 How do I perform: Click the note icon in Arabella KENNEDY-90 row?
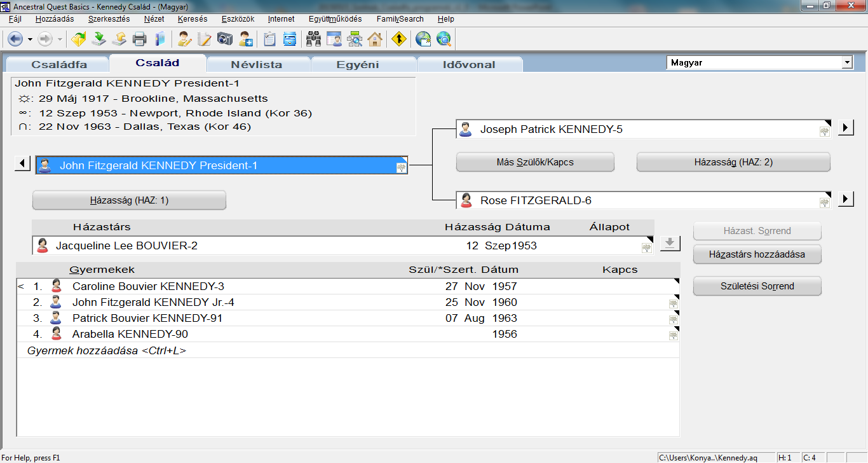(673, 336)
